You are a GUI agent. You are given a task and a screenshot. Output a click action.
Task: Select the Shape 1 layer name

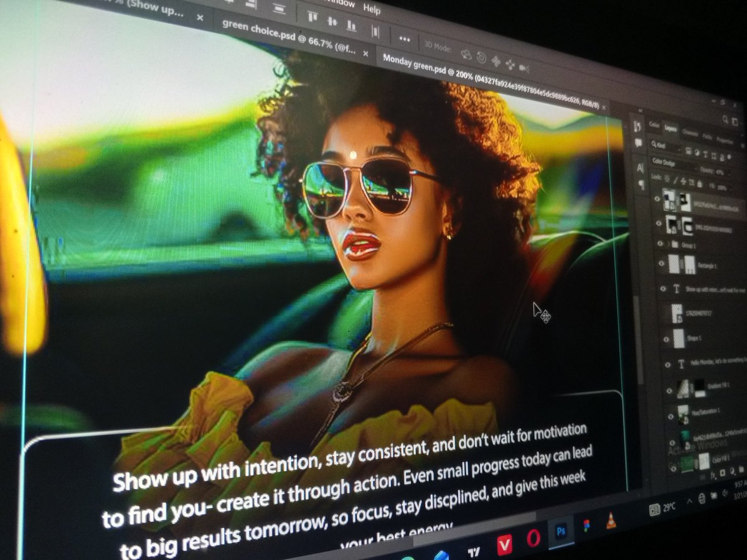[694, 338]
